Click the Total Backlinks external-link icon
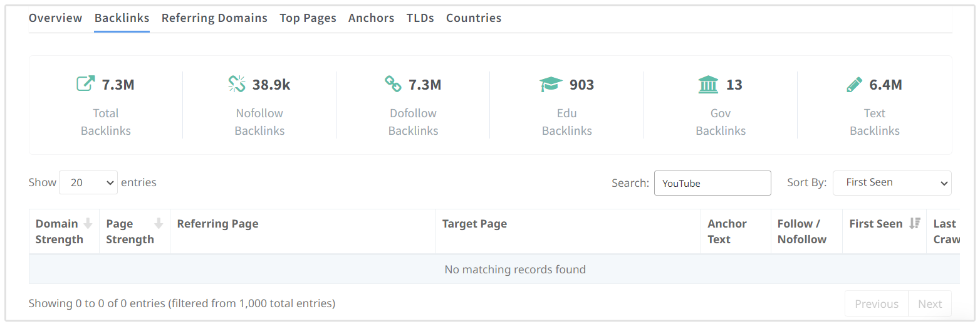The height and width of the screenshot is (326, 980). [x=85, y=84]
